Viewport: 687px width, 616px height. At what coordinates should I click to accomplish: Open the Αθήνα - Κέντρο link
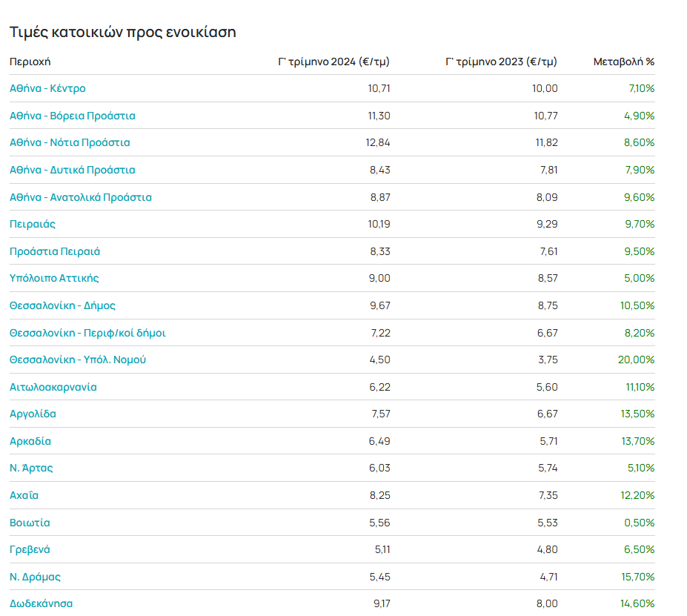click(47, 88)
